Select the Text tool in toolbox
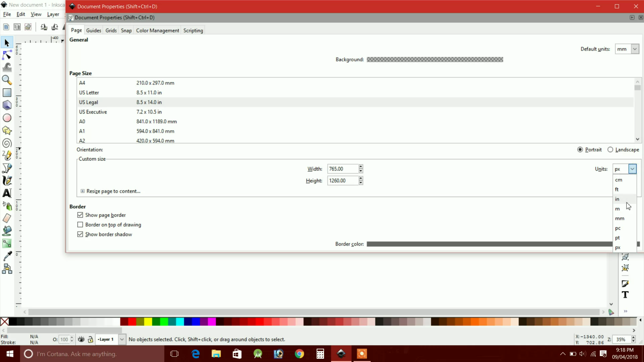This screenshot has width=644, height=362. coord(7,193)
